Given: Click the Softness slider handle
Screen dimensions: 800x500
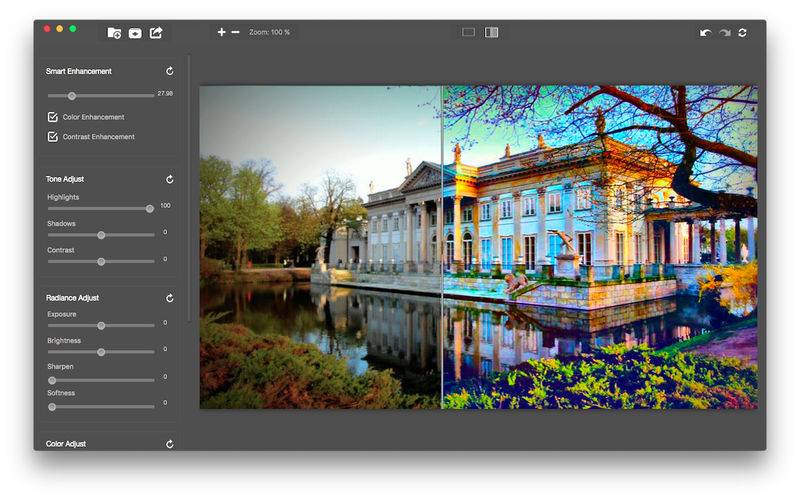Looking at the screenshot, I should tap(52, 407).
